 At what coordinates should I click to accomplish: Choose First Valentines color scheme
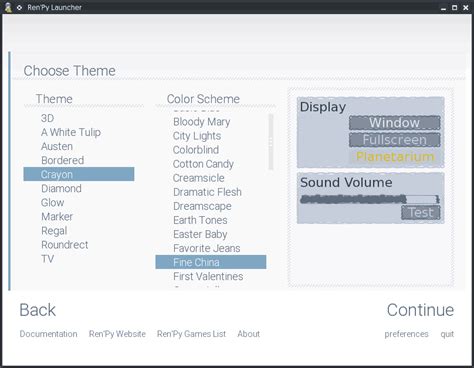tap(208, 276)
